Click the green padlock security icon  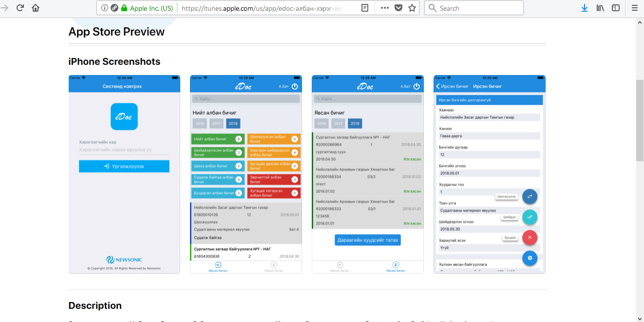pyautogui.click(x=124, y=8)
